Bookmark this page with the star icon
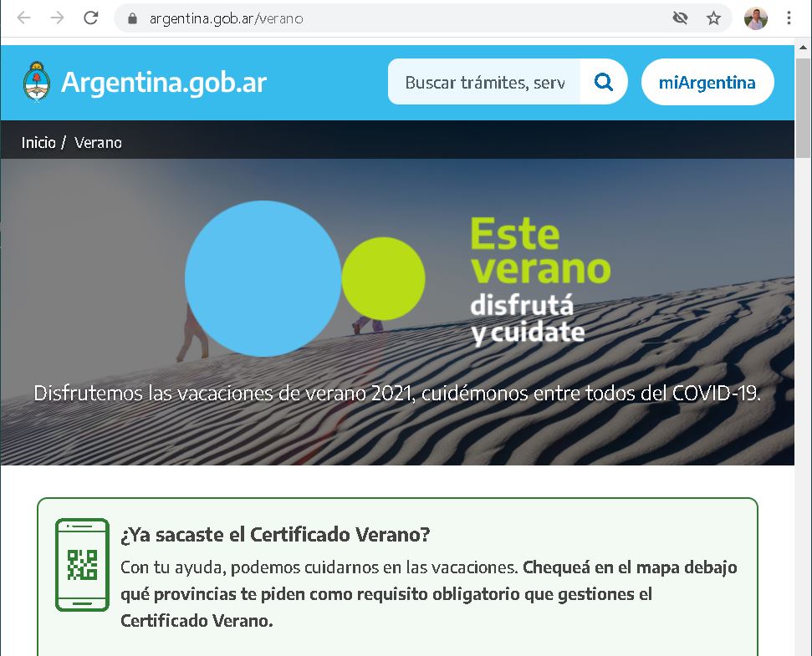 (x=713, y=18)
